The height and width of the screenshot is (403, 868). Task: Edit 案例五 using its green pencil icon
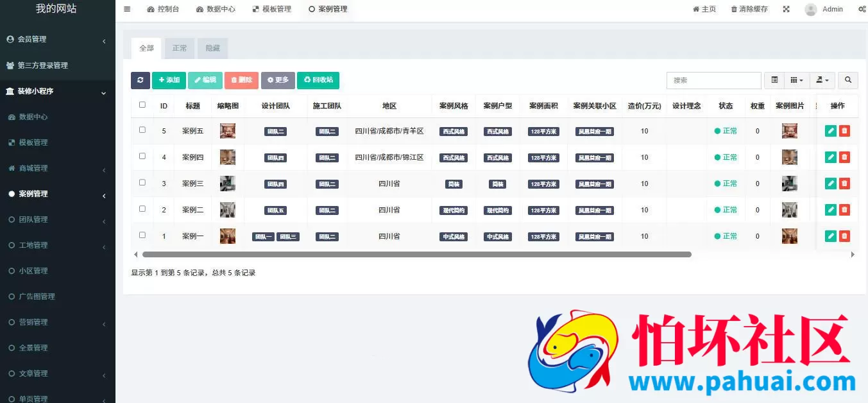[x=830, y=131]
